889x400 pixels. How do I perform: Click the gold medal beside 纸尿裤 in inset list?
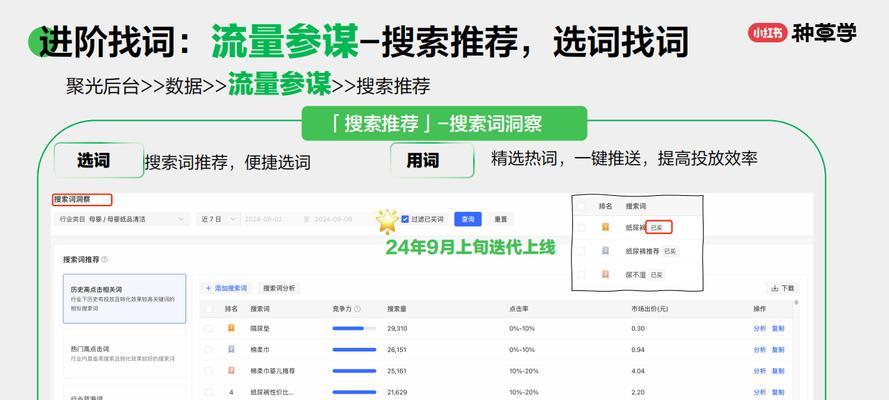(x=606, y=227)
